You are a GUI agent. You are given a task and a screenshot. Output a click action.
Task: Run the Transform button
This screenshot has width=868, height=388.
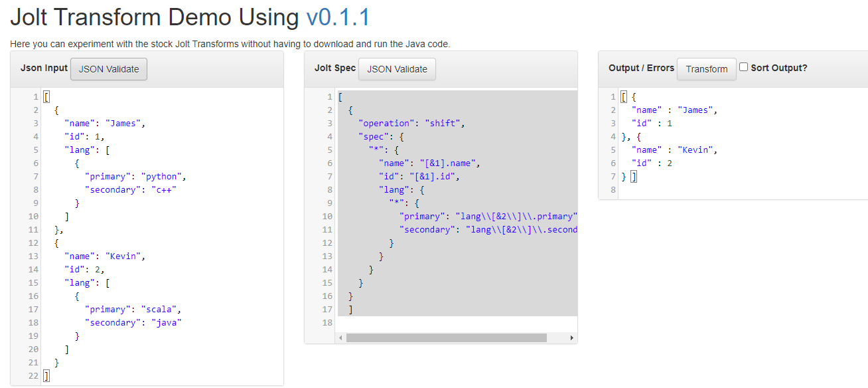tap(707, 69)
